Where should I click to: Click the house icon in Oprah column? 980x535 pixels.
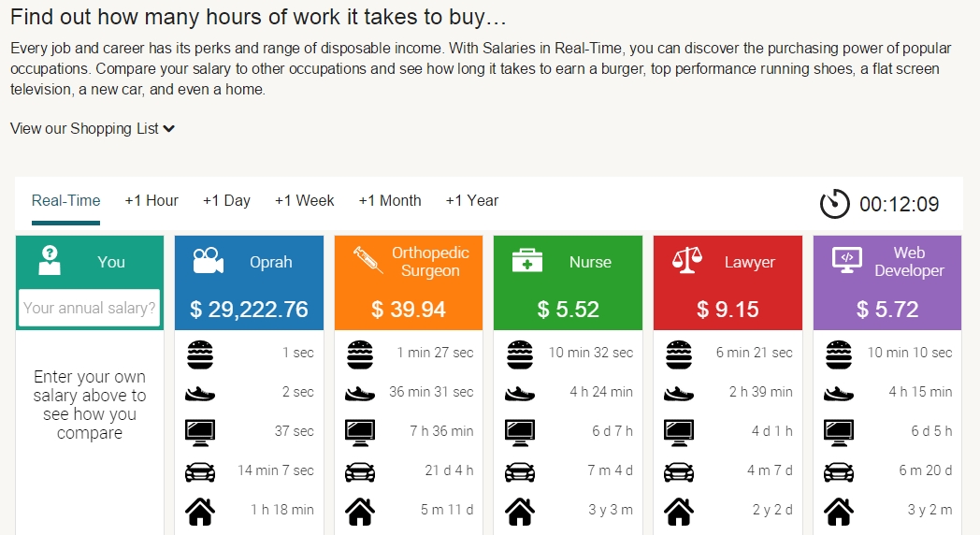point(200,512)
